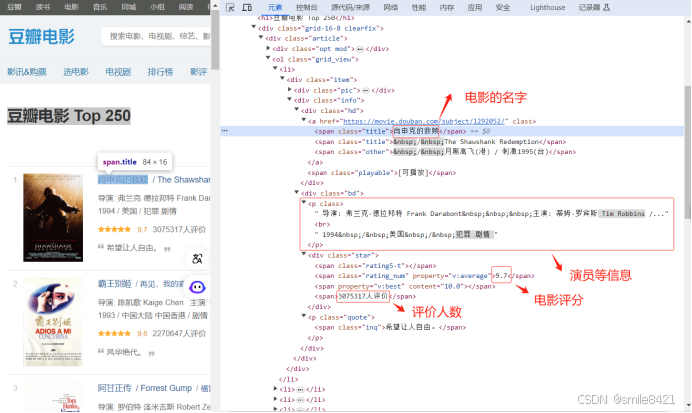
Task: Open the Lighthouse tab
Action: pyautogui.click(x=548, y=8)
